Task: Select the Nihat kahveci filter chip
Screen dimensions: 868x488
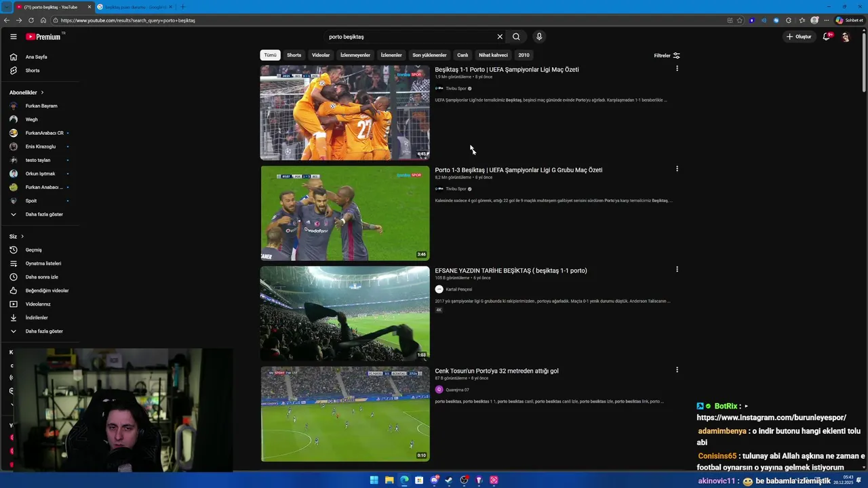Action: coord(493,55)
